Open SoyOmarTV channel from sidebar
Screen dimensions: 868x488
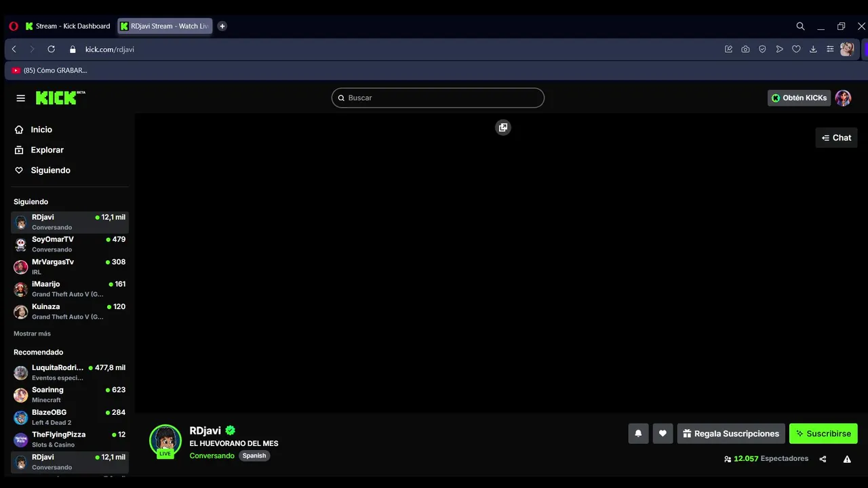click(70, 244)
